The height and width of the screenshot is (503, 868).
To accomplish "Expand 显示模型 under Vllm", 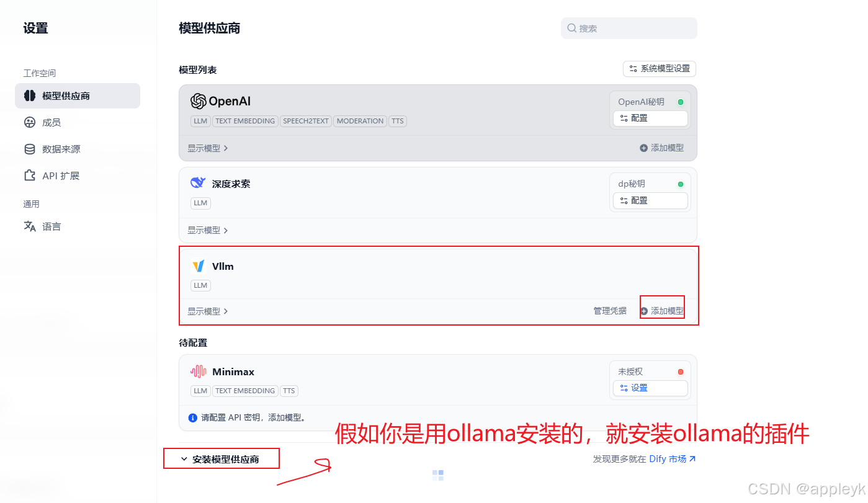I will tap(207, 310).
